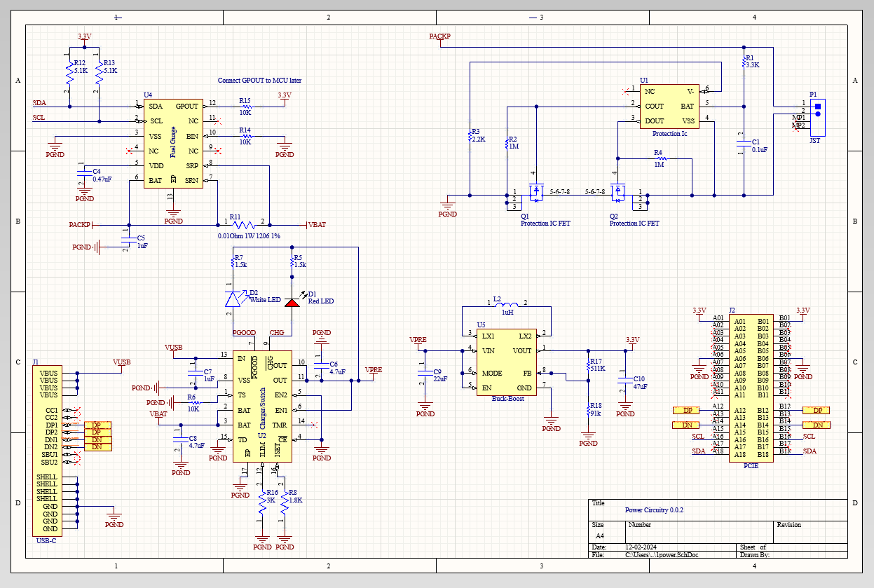Click the L2 1uH inductor symbol
The width and height of the screenshot is (874, 588).
pos(506,305)
